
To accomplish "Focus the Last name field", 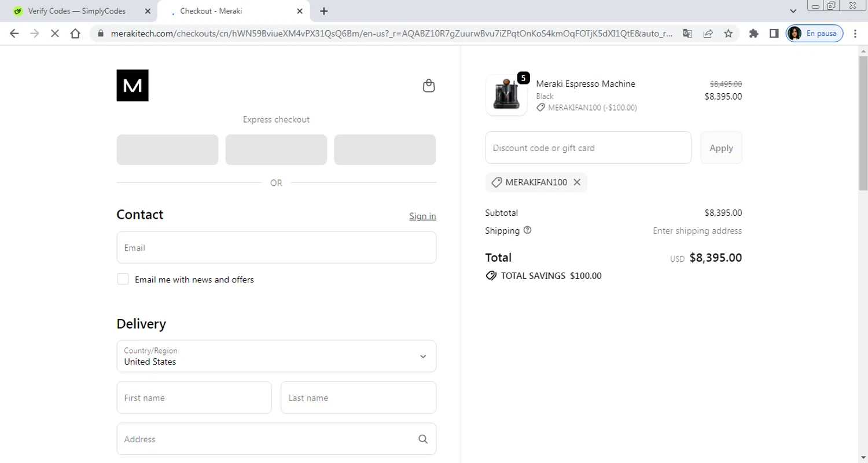I will pos(358,398).
